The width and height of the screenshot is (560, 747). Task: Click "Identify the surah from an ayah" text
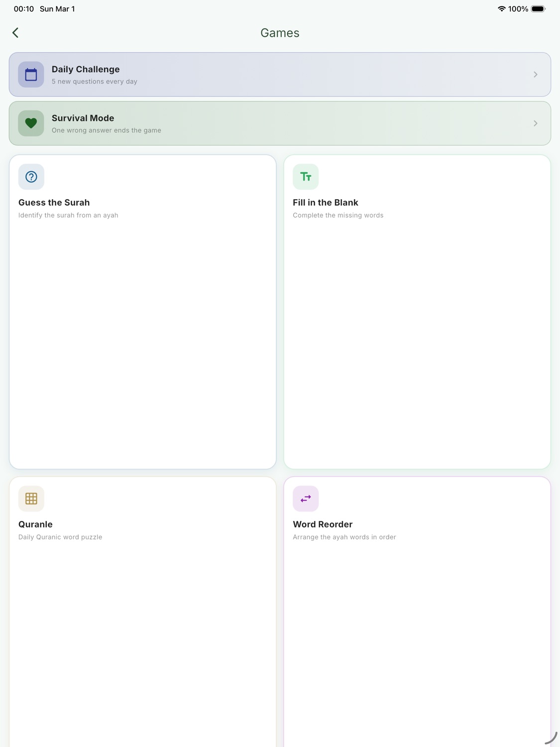point(68,216)
